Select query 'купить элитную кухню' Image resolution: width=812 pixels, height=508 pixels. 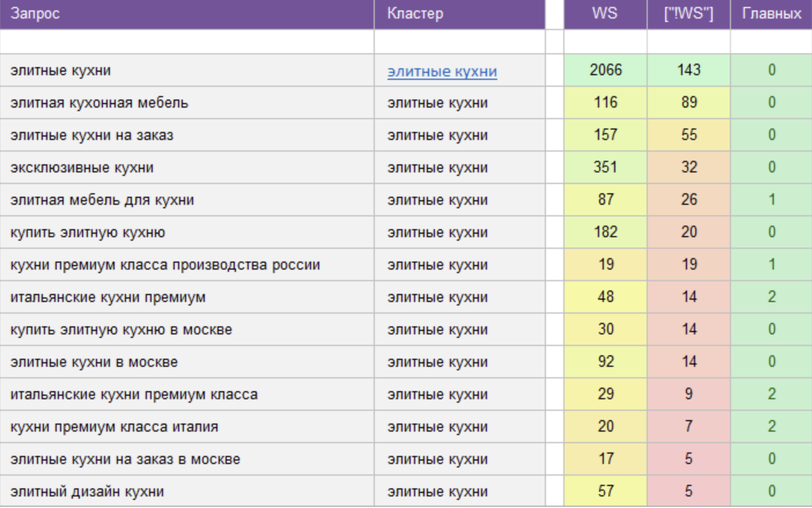tap(187, 233)
